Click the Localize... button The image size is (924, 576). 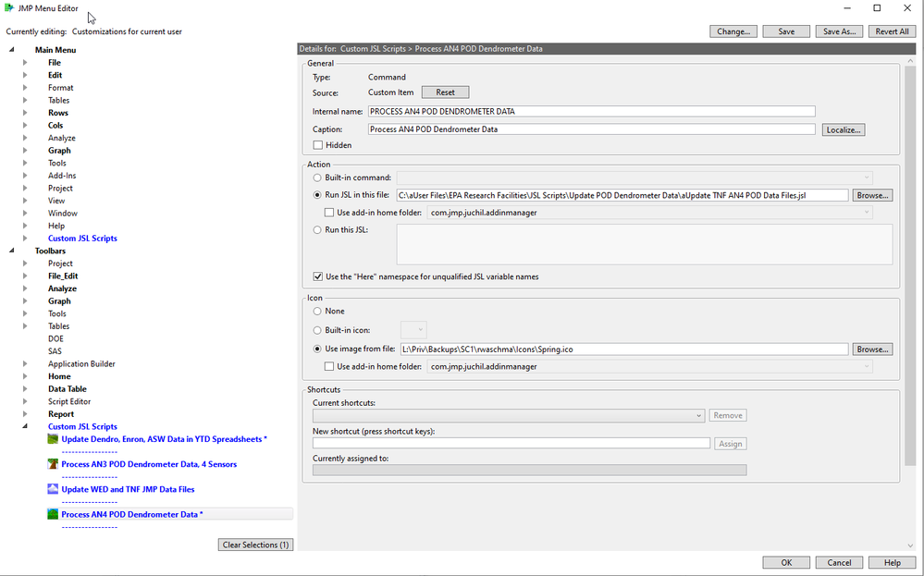(844, 129)
